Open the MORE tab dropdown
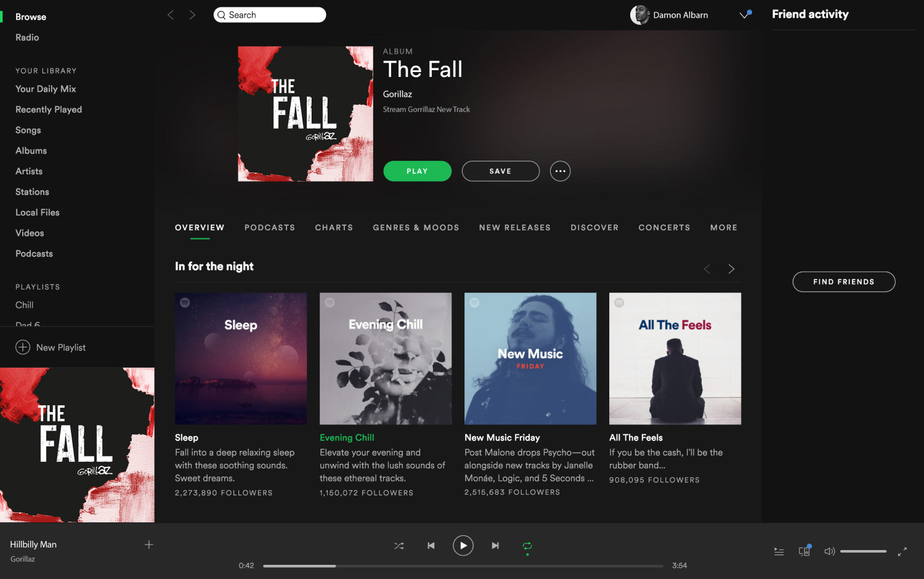924x579 pixels. pos(724,227)
